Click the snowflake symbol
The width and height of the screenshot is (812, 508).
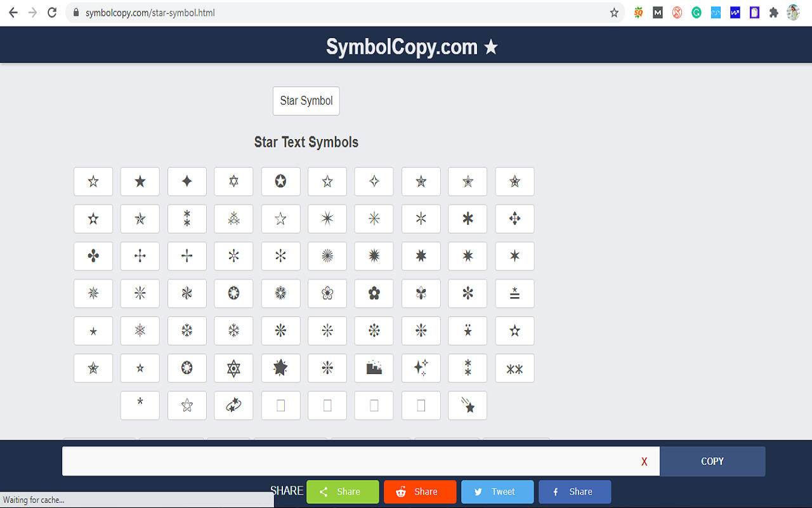tap(187, 330)
